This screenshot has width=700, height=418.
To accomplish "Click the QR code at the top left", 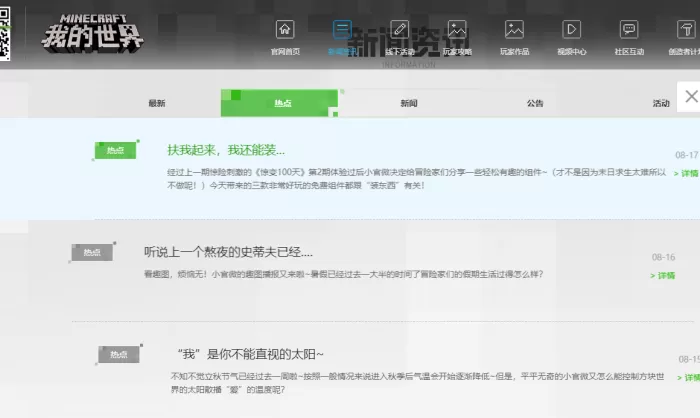I will [4, 33].
